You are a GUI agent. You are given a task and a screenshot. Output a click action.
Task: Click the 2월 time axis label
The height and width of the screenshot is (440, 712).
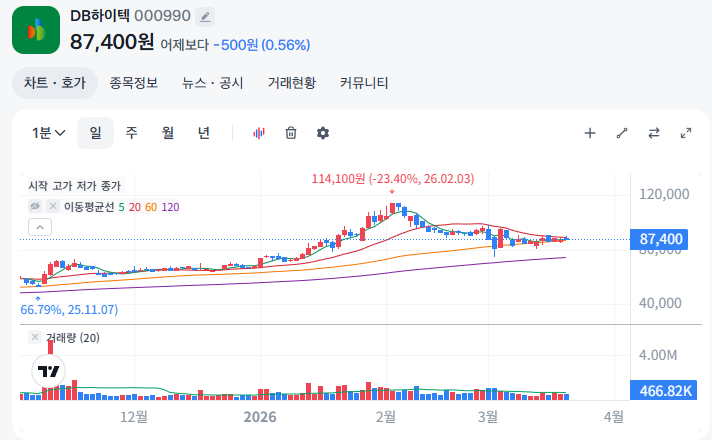point(386,417)
